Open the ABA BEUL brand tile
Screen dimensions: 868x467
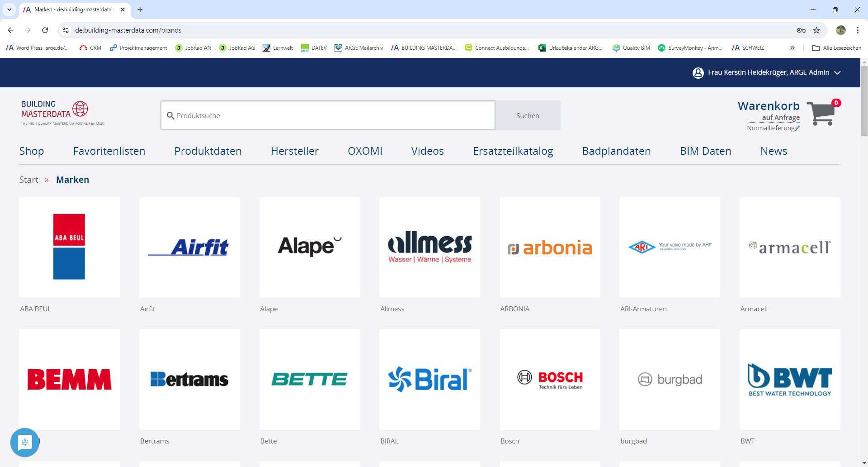point(70,247)
